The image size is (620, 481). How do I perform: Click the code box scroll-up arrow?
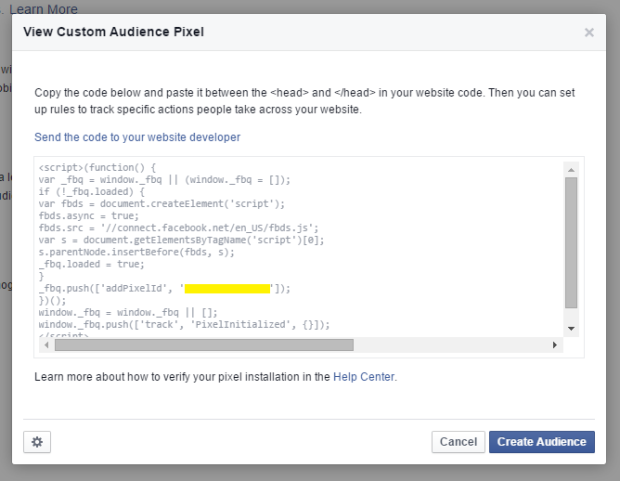tap(571, 168)
